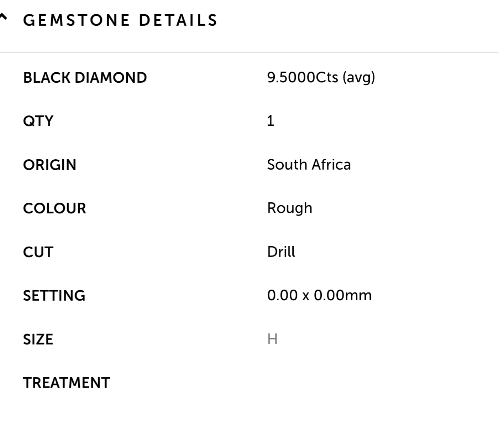Click the divider line under the heading
The height and width of the screenshot is (435, 504).
[x=249, y=52]
